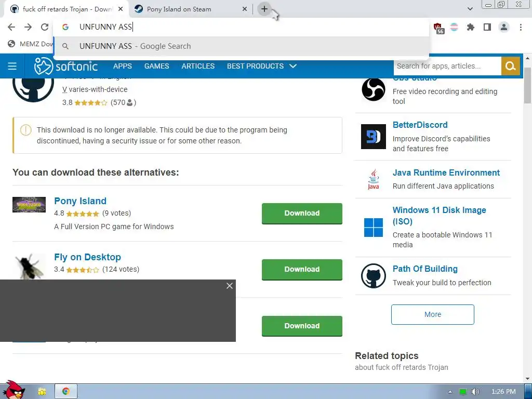Click into the address bar text field
This screenshot has height=399, width=532.
[241, 27]
